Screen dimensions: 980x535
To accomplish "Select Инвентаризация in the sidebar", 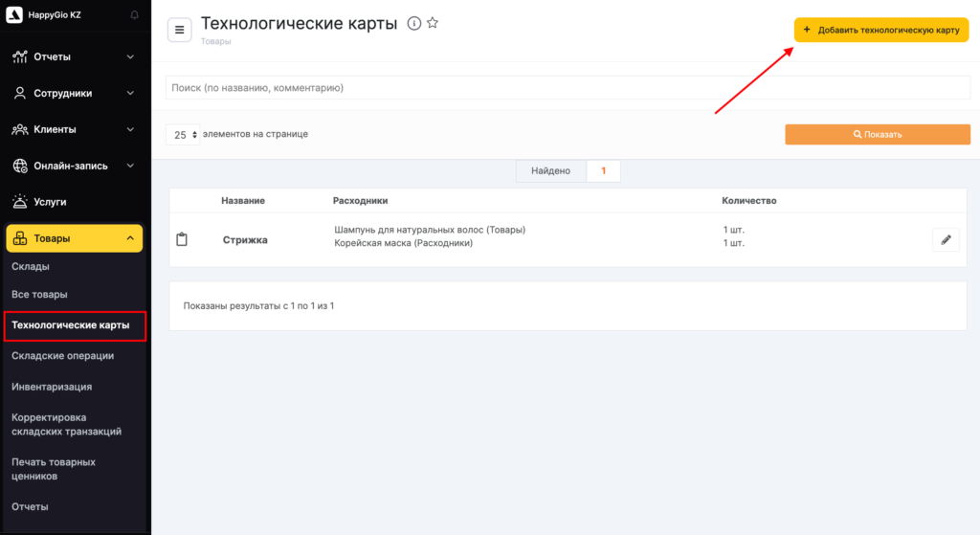I will point(52,387).
